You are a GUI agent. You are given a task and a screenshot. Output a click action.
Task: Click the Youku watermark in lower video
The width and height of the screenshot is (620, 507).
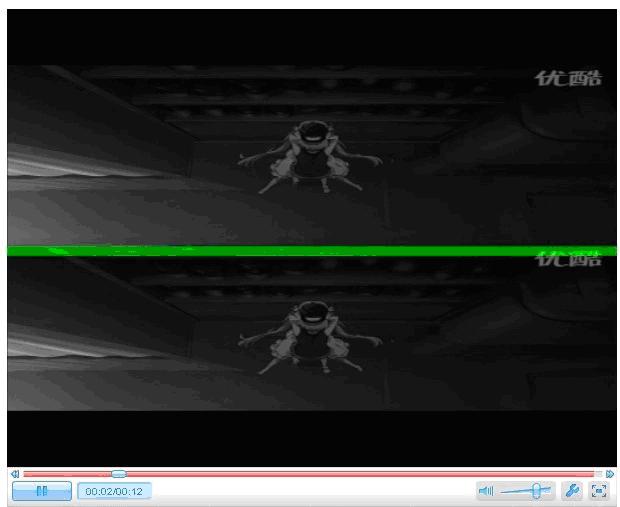point(570,260)
